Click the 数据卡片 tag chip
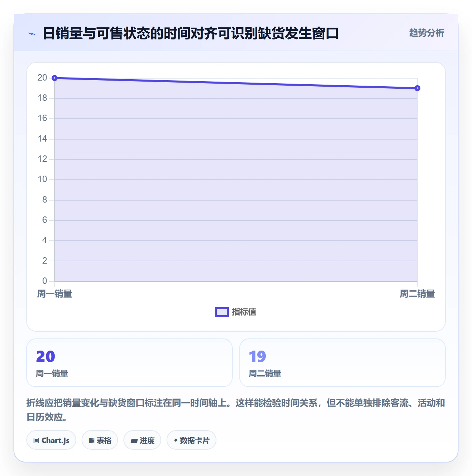Viewport: 472px width, 476px height. (191, 440)
